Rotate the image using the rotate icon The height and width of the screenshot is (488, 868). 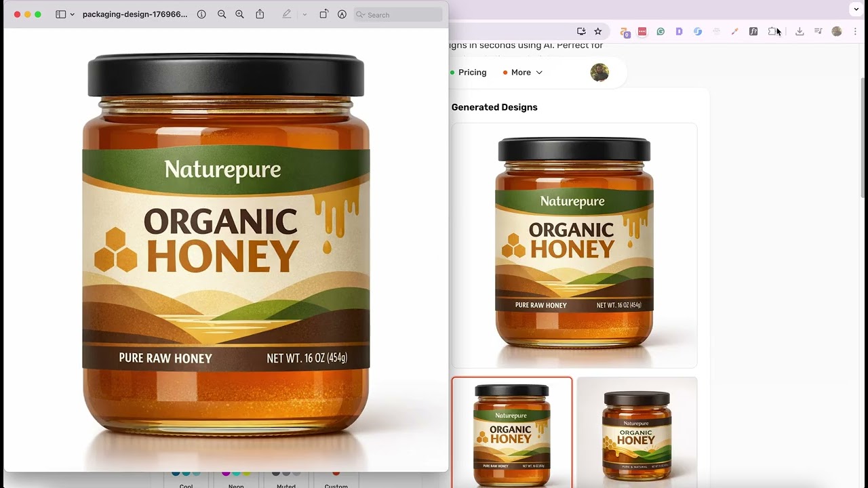(323, 14)
